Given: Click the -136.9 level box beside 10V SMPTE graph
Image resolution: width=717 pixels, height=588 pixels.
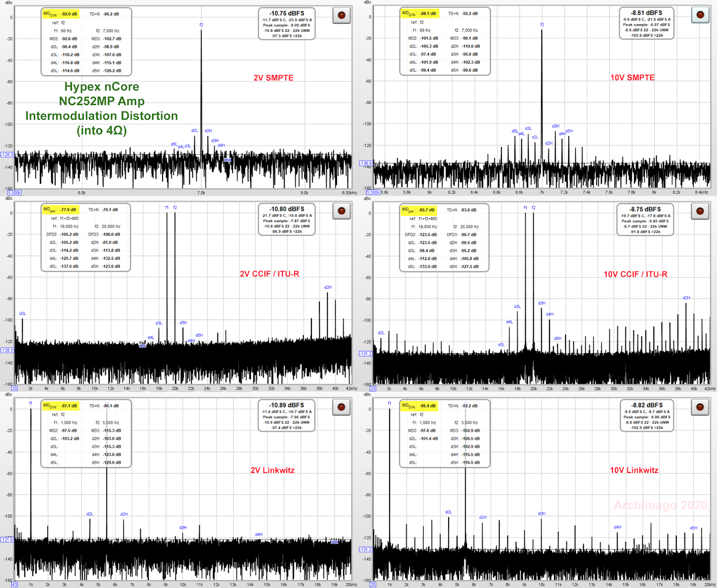Looking at the screenshot, I should [x=366, y=163].
